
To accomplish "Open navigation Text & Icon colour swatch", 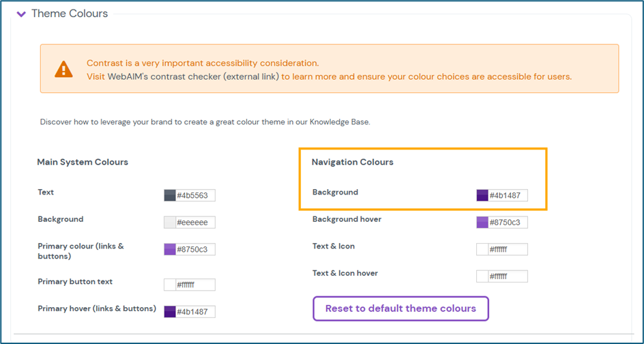I will pos(482,250).
